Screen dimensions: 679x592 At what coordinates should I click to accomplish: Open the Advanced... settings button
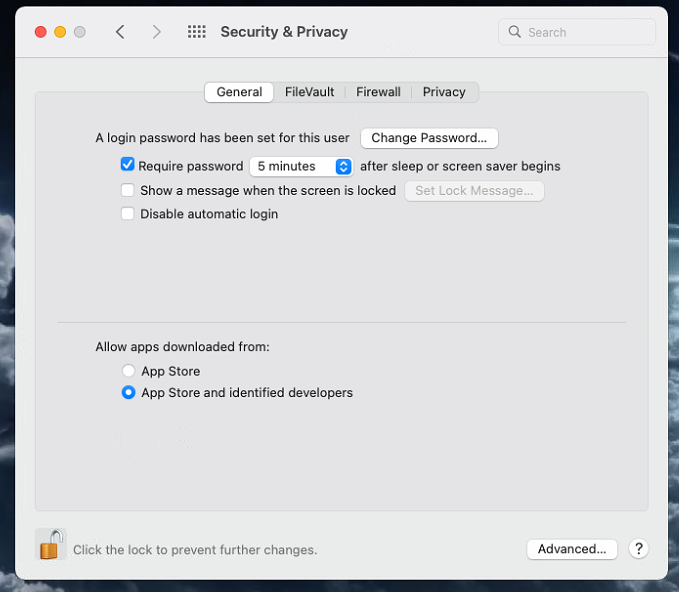click(572, 549)
